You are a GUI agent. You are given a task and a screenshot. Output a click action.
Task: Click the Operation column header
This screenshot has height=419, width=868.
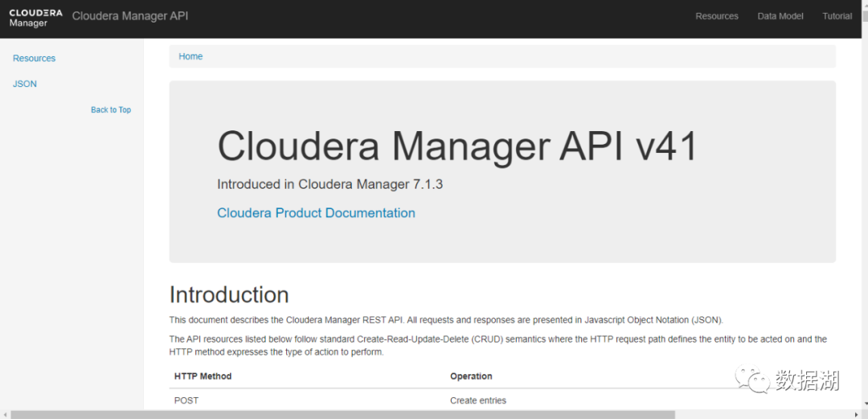pyautogui.click(x=471, y=376)
